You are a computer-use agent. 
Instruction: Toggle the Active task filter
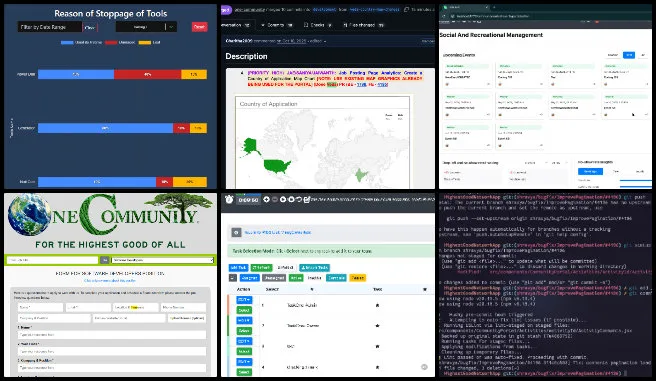pos(296,278)
